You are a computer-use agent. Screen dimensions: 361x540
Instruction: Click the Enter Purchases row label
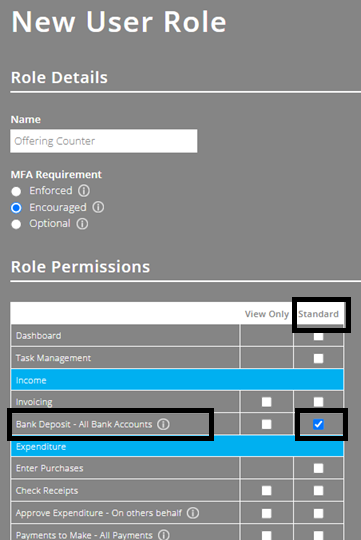pyautogui.click(x=50, y=468)
